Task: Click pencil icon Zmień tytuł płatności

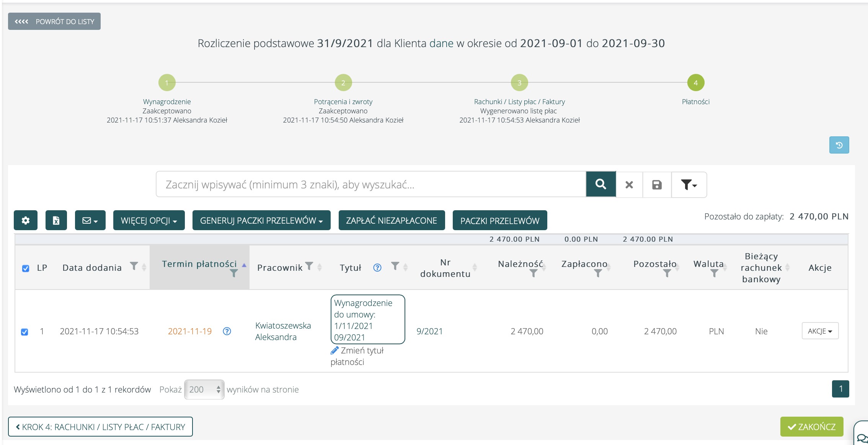Action: 334,350
